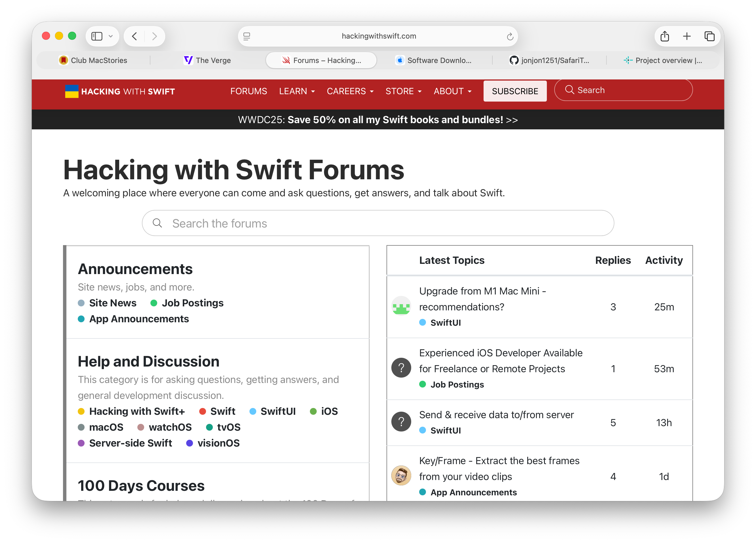Click question-mark avatar on Send & receive topic
This screenshot has width=756, height=543.
401,422
